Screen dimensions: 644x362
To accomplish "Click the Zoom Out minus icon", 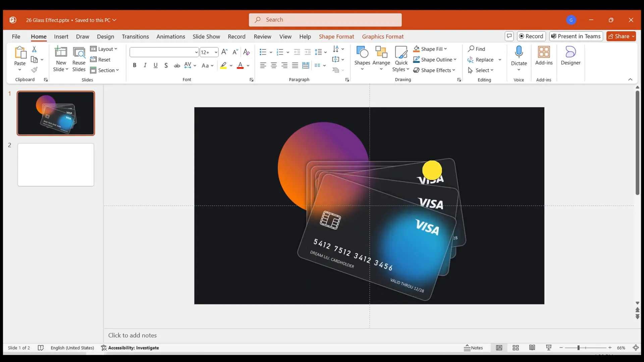I will pos(561,348).
